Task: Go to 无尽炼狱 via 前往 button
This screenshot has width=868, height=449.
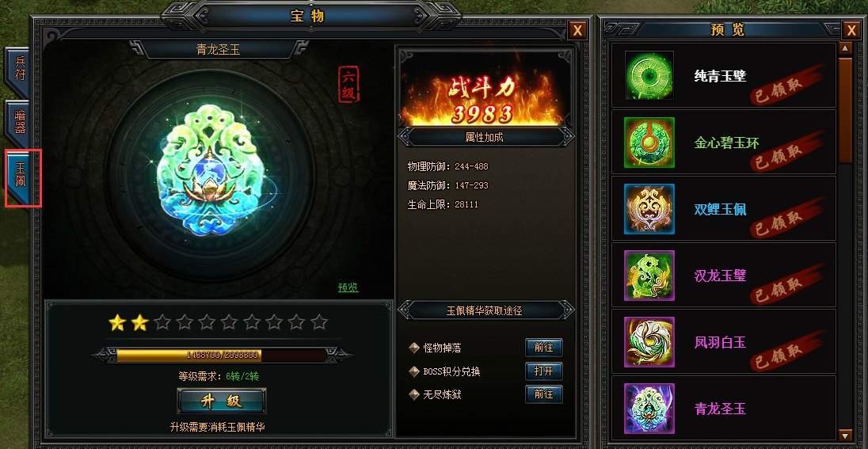Action: click(x=543, y=394)
